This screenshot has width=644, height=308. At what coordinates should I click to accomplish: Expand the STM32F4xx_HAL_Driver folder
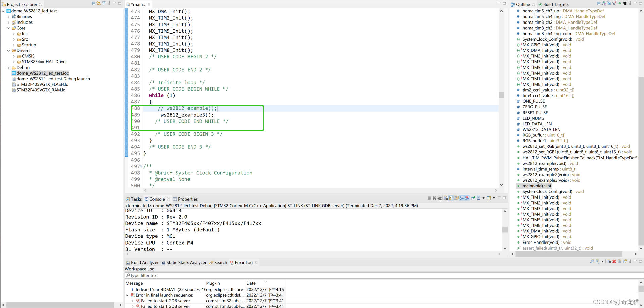coord(14,62)
